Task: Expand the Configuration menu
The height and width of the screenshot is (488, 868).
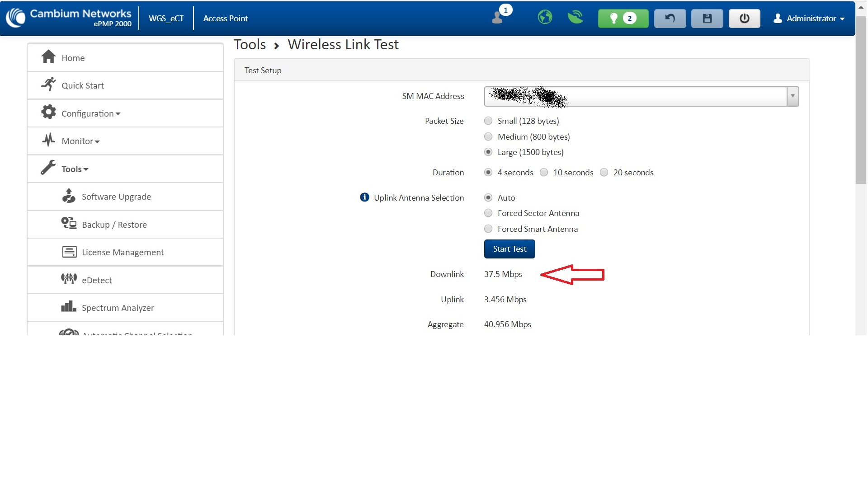Action: tap(90, 113)
